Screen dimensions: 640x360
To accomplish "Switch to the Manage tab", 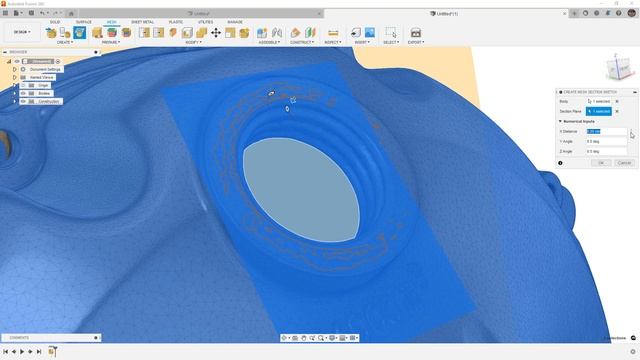I will [235, 22].
